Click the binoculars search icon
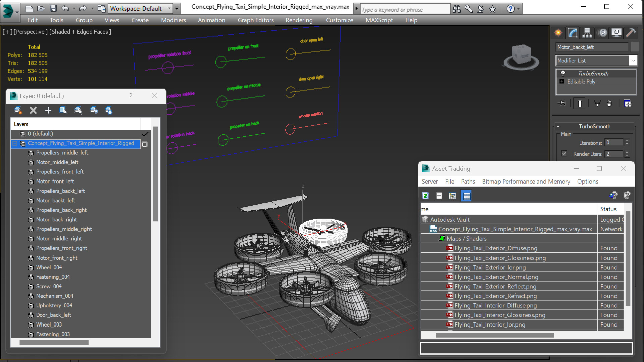The width and height of the screenshot is (644, 362). click(456, 9)
